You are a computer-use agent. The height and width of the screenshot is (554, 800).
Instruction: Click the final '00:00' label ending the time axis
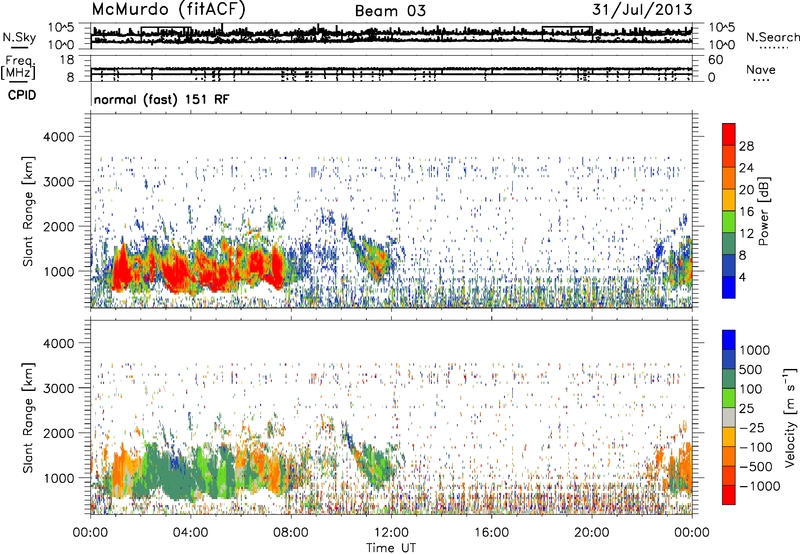(x=692, y=533)
